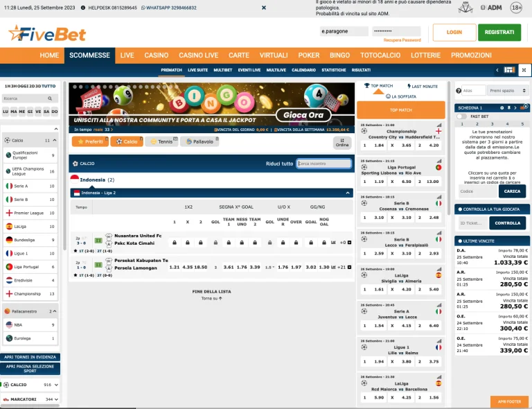Click the Ordina sort button

(342, 143)
